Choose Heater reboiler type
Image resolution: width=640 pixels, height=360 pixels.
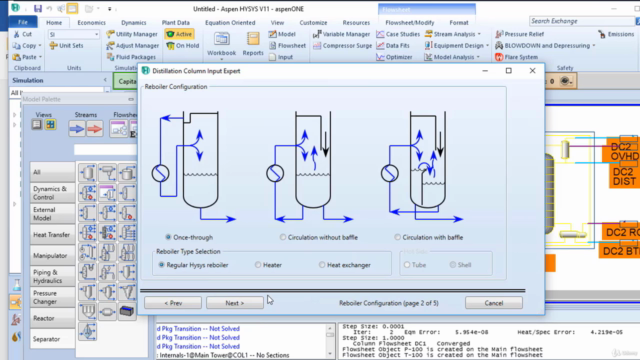click(258, 265)
